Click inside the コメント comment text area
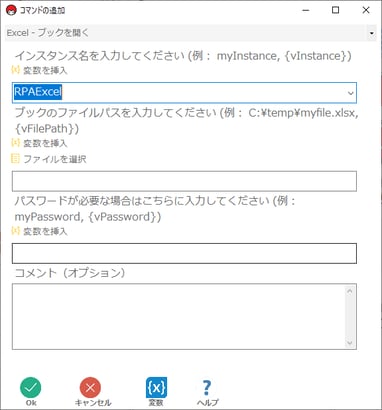This screenshot has width=382, height=410. click(x=178, y=316)
